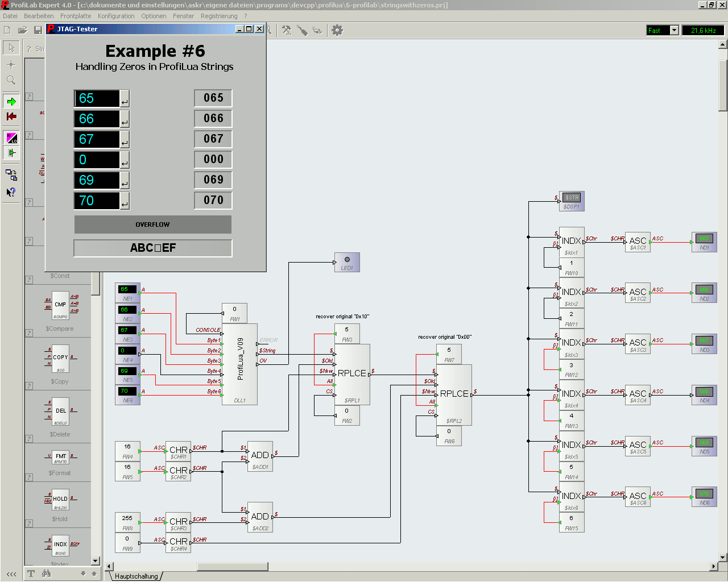
Task: Click the enter button beside value 65
Action: click(125, 98)
